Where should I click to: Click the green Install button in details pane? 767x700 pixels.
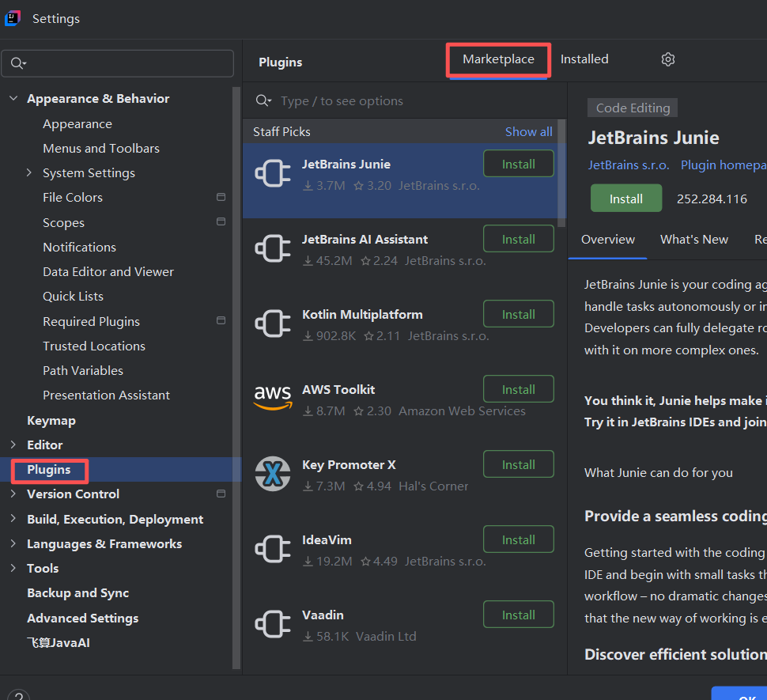pyautogui.click(x=626, y=199)
